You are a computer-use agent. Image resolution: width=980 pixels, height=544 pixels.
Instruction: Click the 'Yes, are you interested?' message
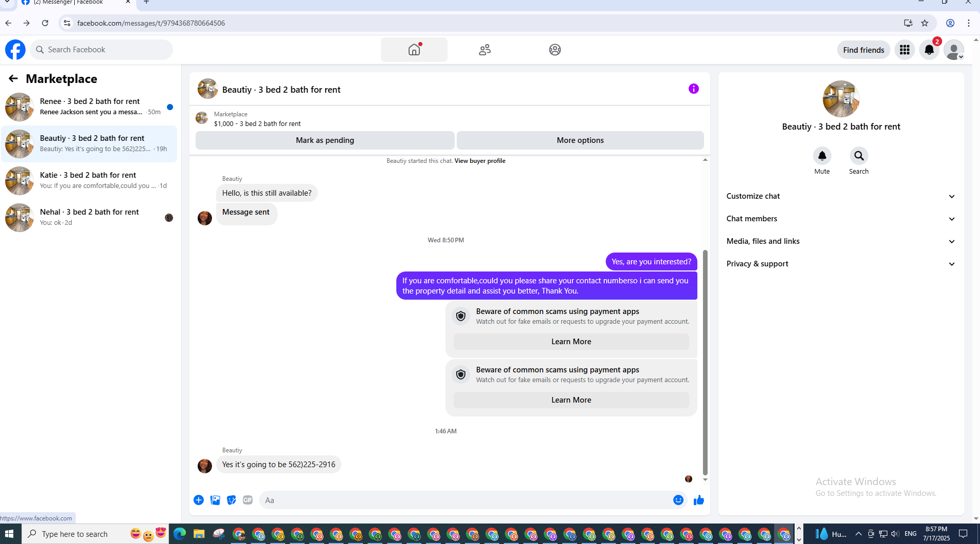[x=651, y=262]
